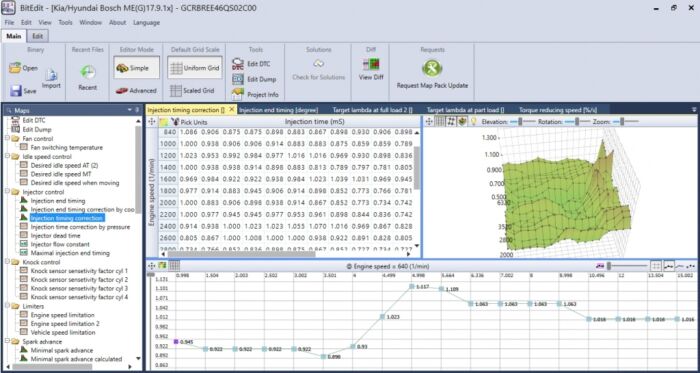Click move handle icon of 2D graph pane

[x=151, y=265]
